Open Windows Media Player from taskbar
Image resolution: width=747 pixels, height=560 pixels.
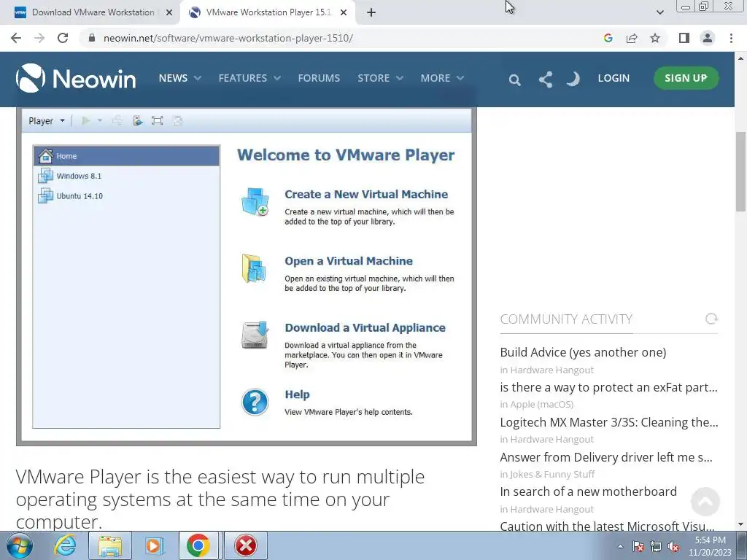[x=154, y=545]
